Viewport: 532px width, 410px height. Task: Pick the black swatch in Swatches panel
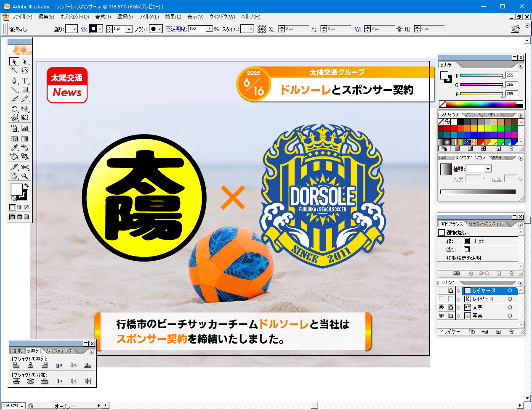coord(461,122)
